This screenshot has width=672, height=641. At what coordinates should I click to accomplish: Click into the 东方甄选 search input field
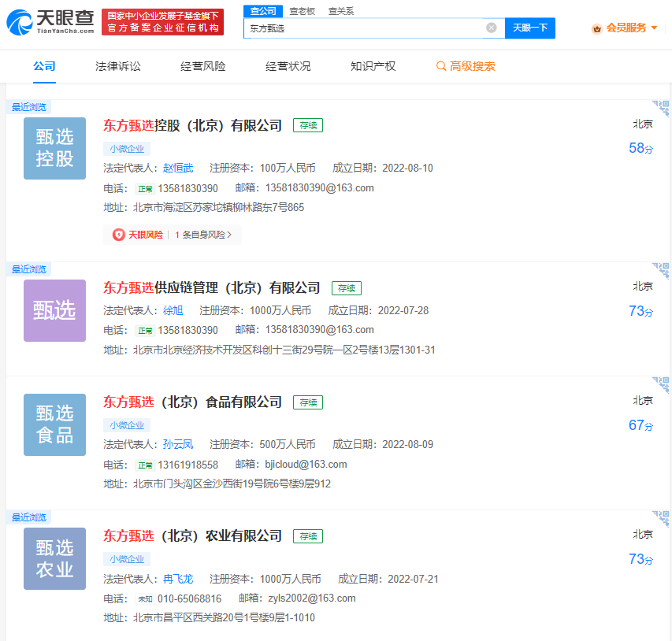click(362, 28)
